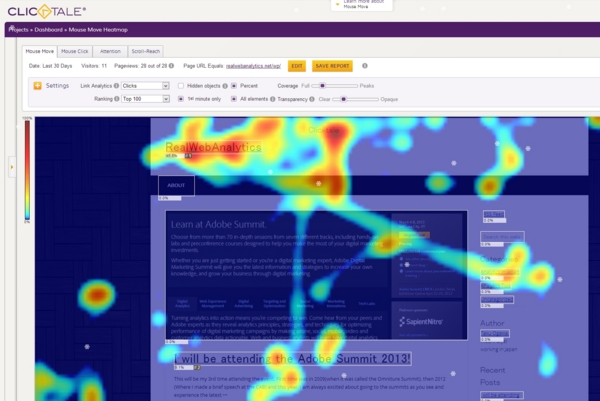
Task: Click the RealWebAnalytics title in heatmap
Action: (214, 147)
